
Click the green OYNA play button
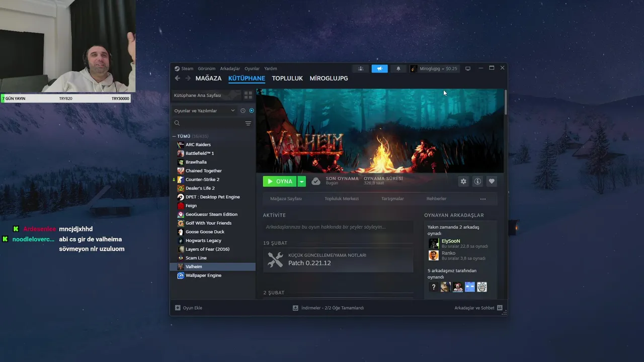pyautogui.click(x=280, y=182)
